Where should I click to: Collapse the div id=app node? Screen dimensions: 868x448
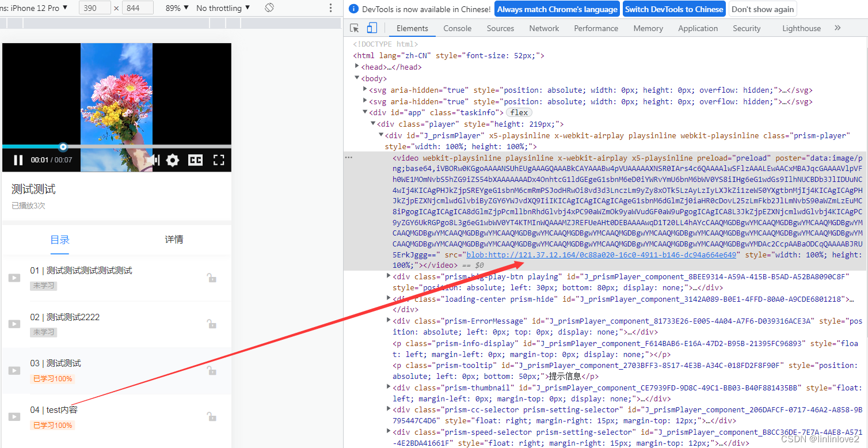[x=365, y=112]
